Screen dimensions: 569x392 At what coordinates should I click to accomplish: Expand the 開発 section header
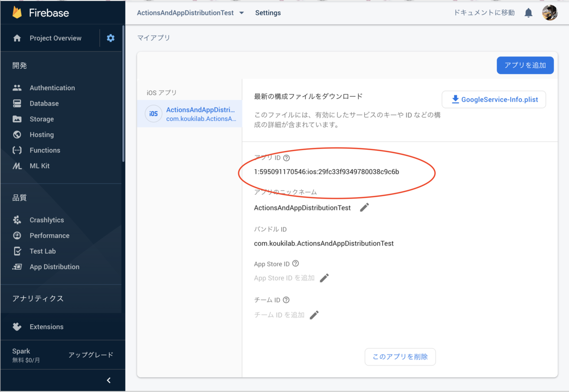pos(19,65)
